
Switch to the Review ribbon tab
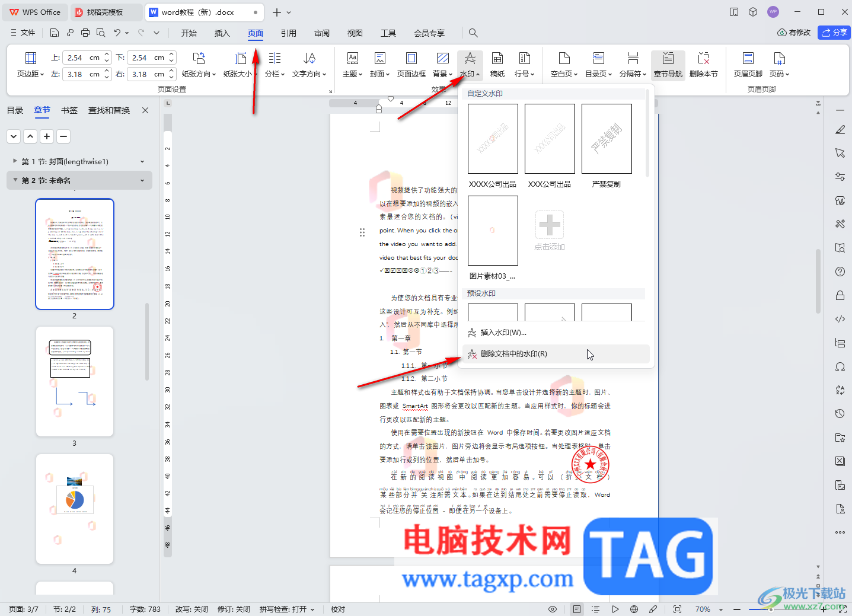coord(322,33)
